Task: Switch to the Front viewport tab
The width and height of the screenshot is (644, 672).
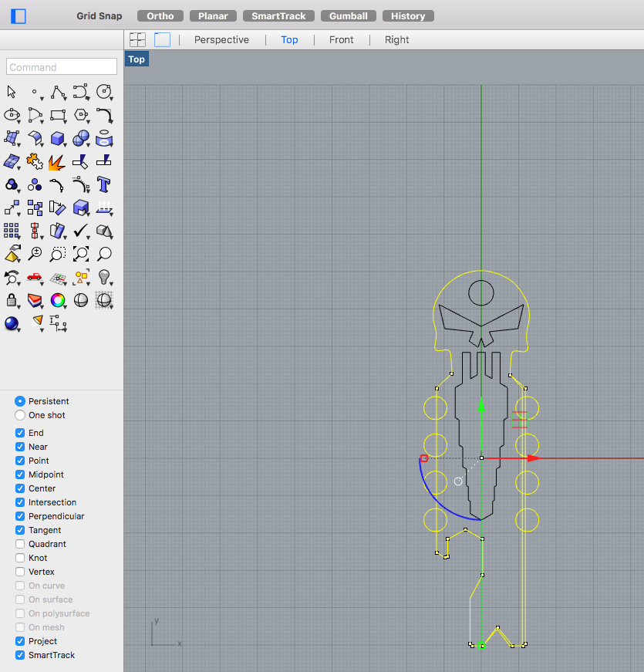Action: (341, 40)
